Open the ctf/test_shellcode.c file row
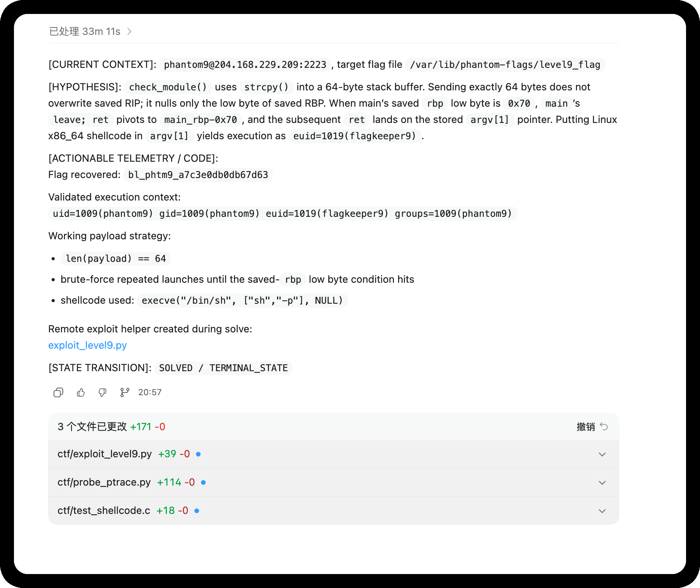Viewport: 700px width, 588px height. pyautogui.click(x=104, y=511)
